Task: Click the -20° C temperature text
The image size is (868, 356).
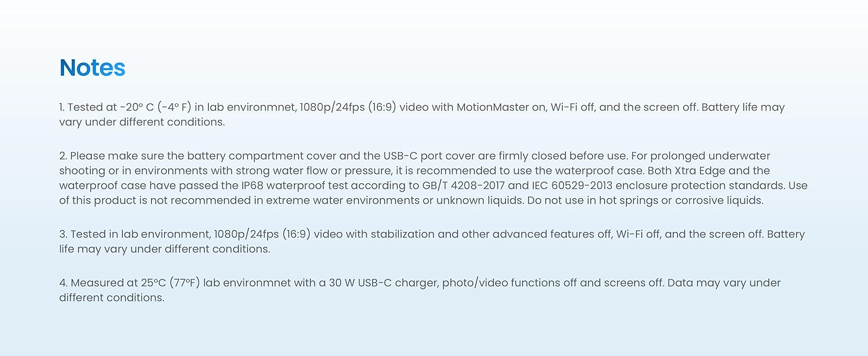Action: [x=136, y=107]
